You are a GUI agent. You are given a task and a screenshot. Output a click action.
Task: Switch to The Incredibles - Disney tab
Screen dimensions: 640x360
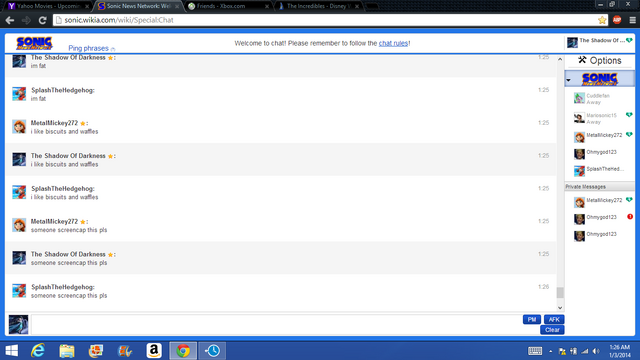(x=318, y=6)
